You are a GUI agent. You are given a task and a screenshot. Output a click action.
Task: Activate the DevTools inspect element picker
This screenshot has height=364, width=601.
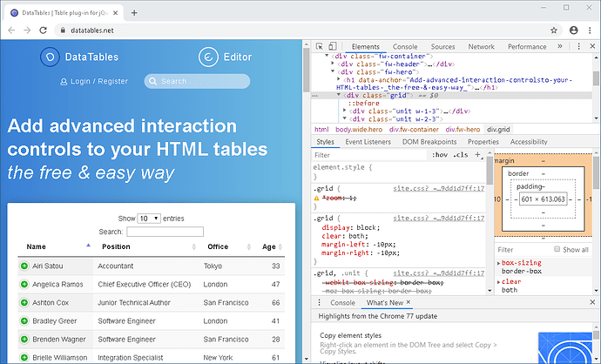(320, 46)
